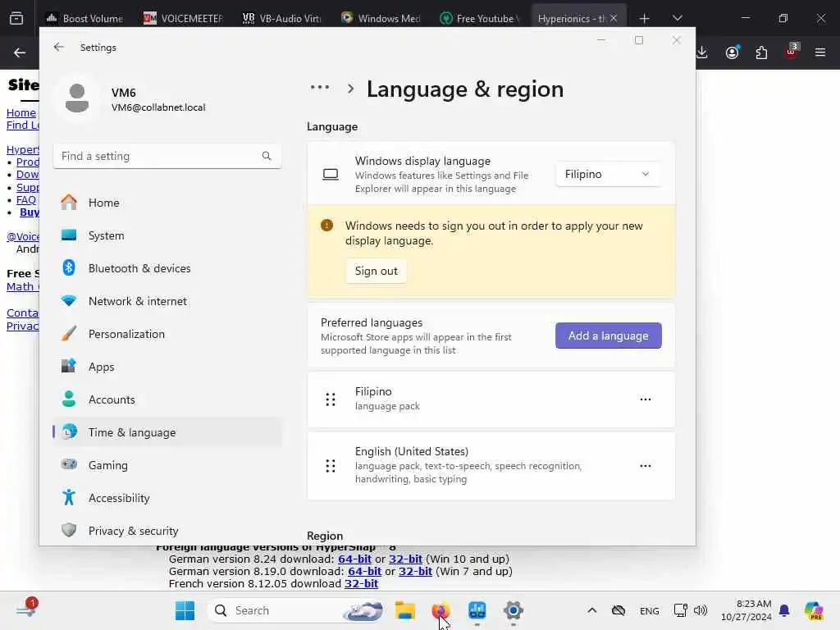Screen dimensions: 840x630
Task: Close the Hyperionics browser tab
Action: tap(614, 18)
